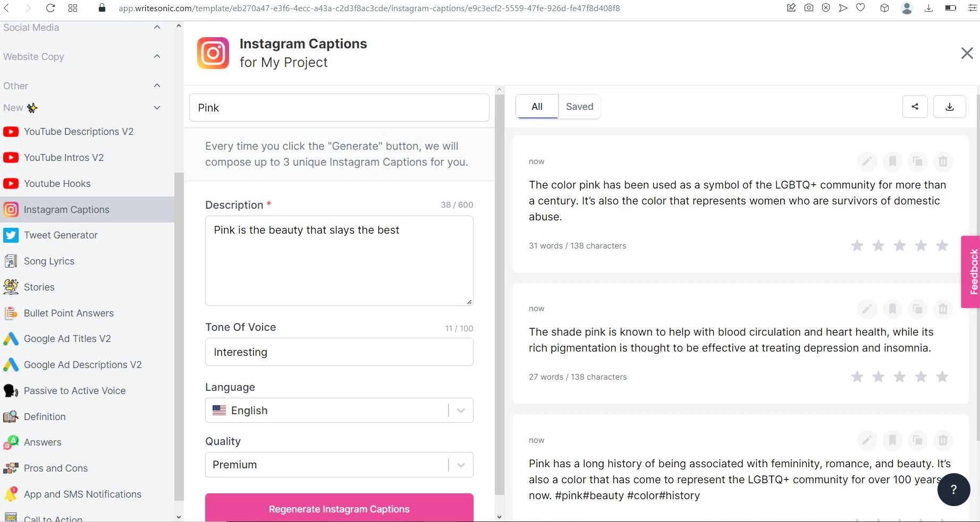Rate second caption two stars
Image resolution: width=980 pixels, height=522 pixels.
click(878, 376)
